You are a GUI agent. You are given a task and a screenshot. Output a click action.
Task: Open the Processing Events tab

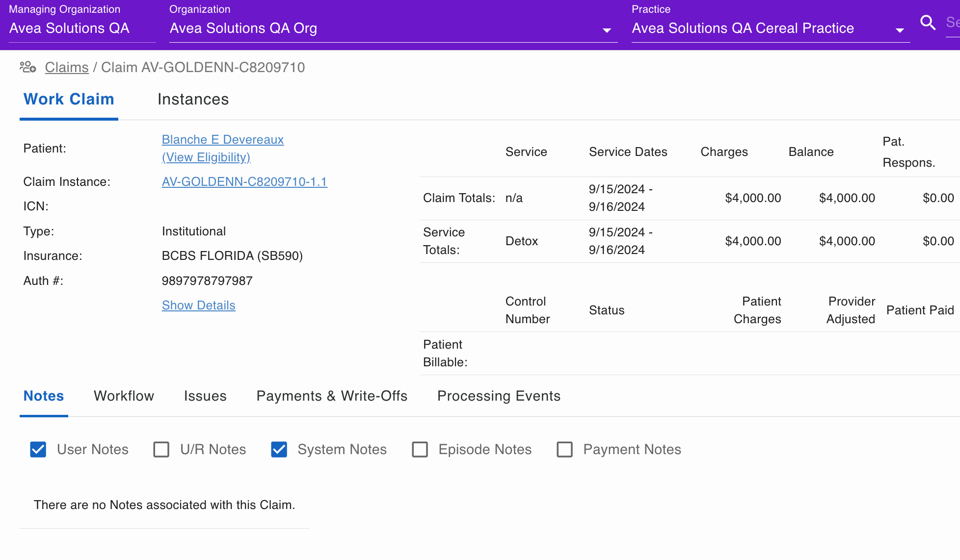[x=499, y=396]
